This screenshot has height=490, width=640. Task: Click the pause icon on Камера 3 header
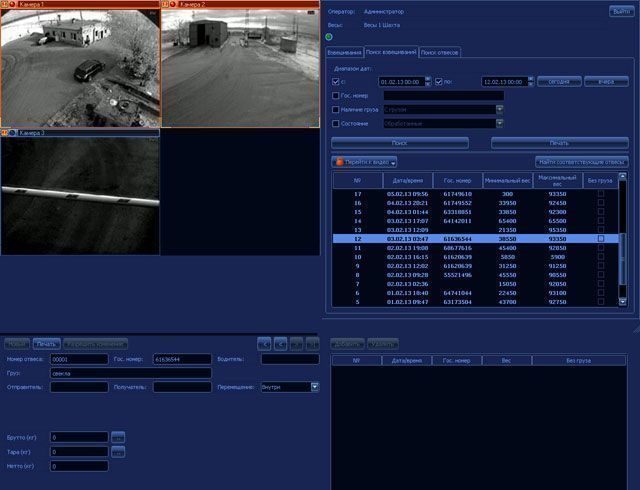click(4, 133)
